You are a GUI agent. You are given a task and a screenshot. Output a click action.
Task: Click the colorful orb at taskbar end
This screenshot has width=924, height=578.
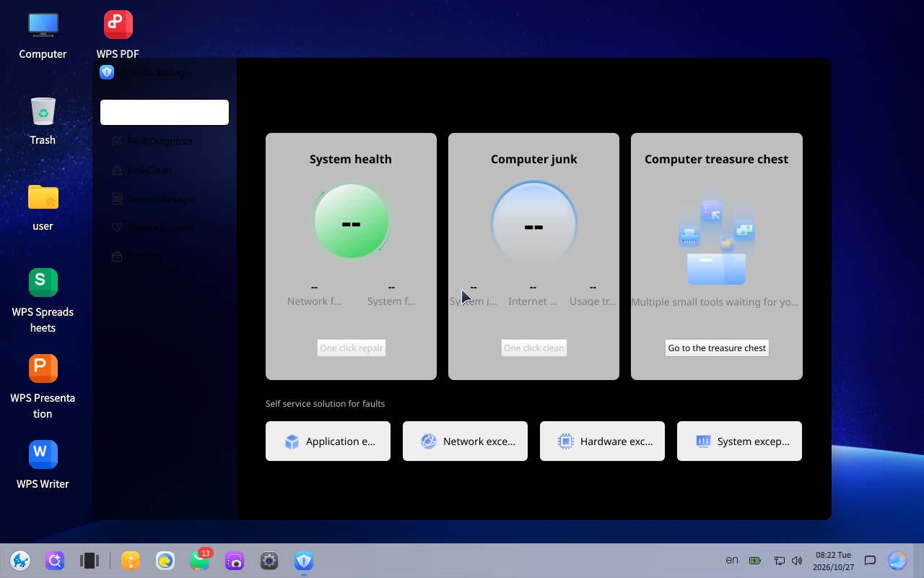pyautogui.click(x=897, y=560)
